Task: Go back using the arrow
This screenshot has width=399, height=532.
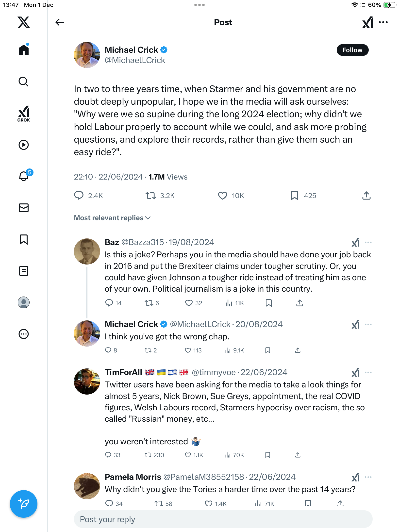Action: tap(60, 22)
